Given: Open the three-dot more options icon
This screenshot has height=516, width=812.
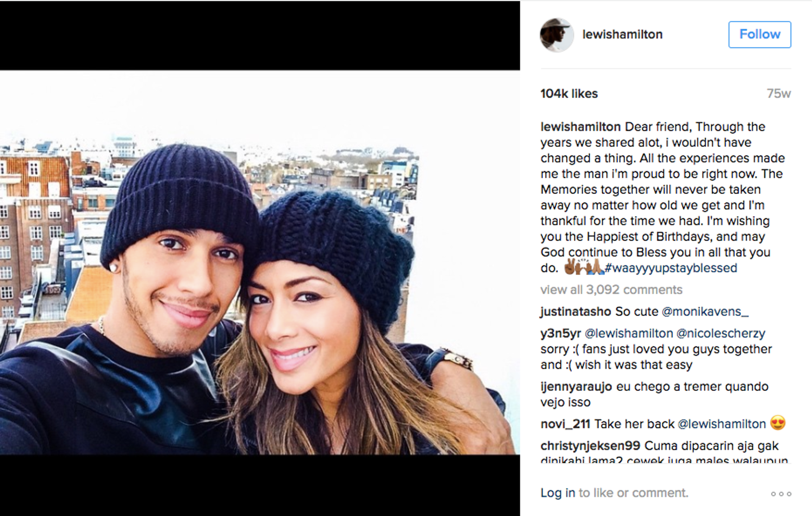Looking at the screenshot, I should (x=781, y=494).
